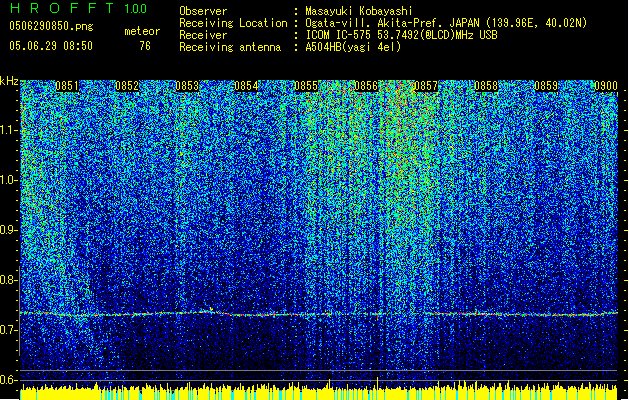The height and width of the screenshot is (400, 629).
Task: Select the 0.8 kHz axis label
Action: click(x=9, y=280)
